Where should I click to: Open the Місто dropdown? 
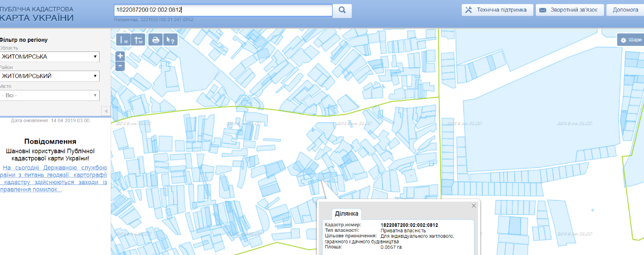click(x=49, y=95)
